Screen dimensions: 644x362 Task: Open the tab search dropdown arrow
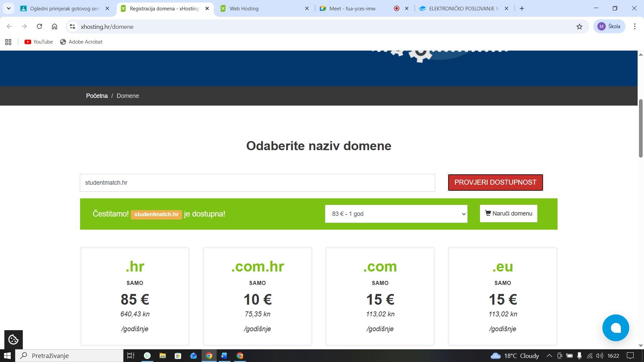[8, 8]
